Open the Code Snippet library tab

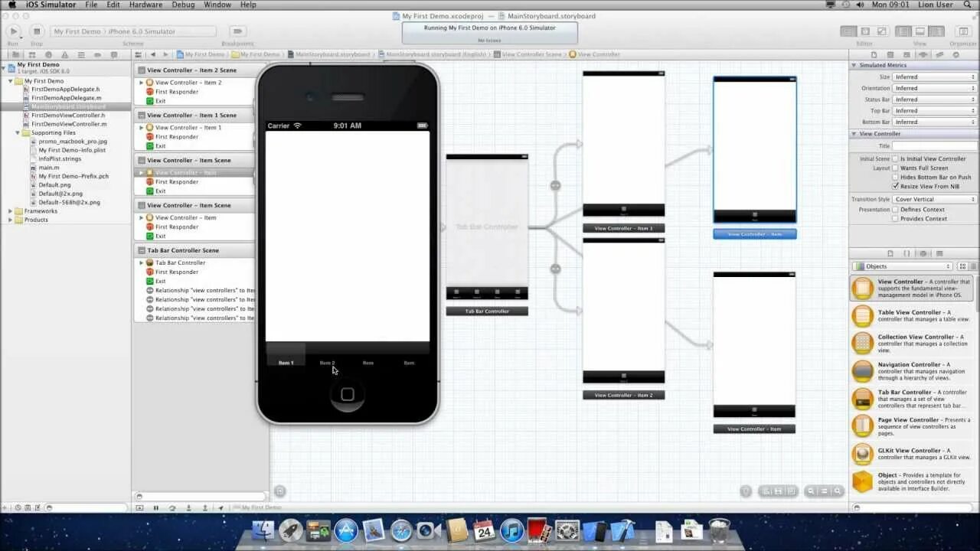tap(906, 253)
